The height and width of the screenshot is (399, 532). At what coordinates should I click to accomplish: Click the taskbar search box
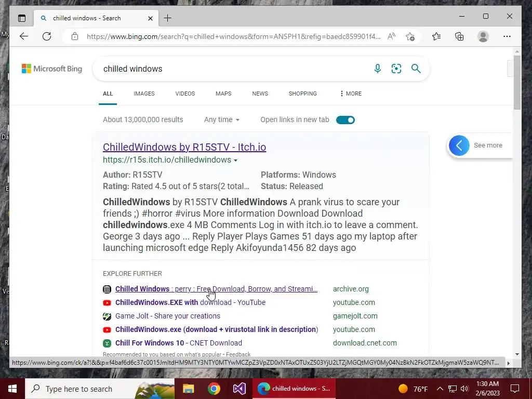tap(100, 389)
